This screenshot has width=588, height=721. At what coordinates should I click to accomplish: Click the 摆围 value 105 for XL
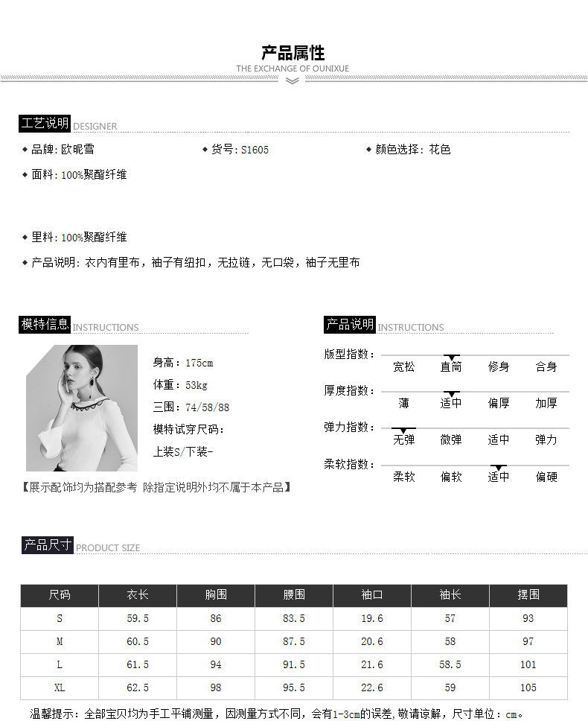pos(528,688)
